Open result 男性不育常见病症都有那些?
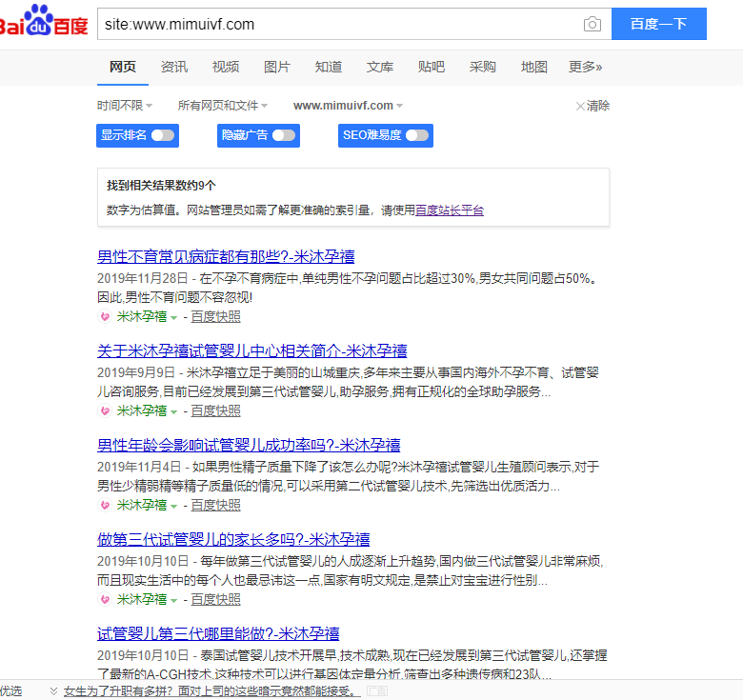Screen dimensions: 743x700 click(x=226, y=257)
